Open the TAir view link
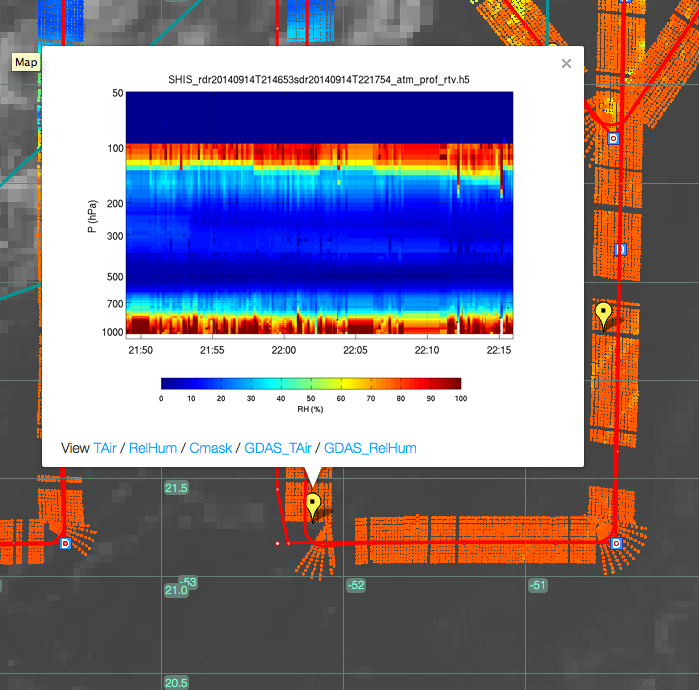This screenshot has width=699, height=690. pos(105,449)
